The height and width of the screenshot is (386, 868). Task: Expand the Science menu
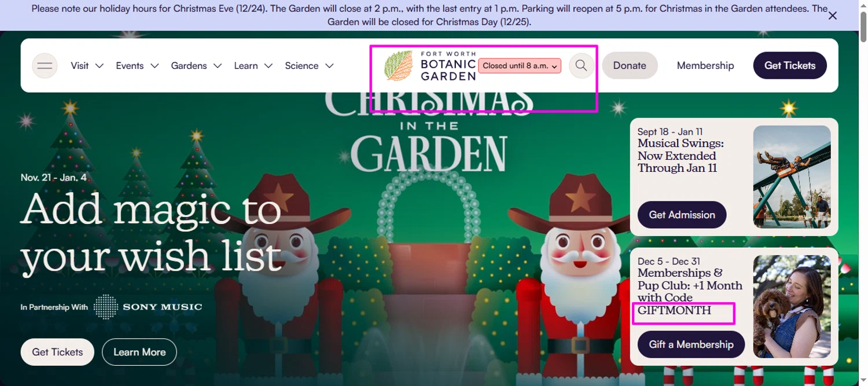pos(309,66)
